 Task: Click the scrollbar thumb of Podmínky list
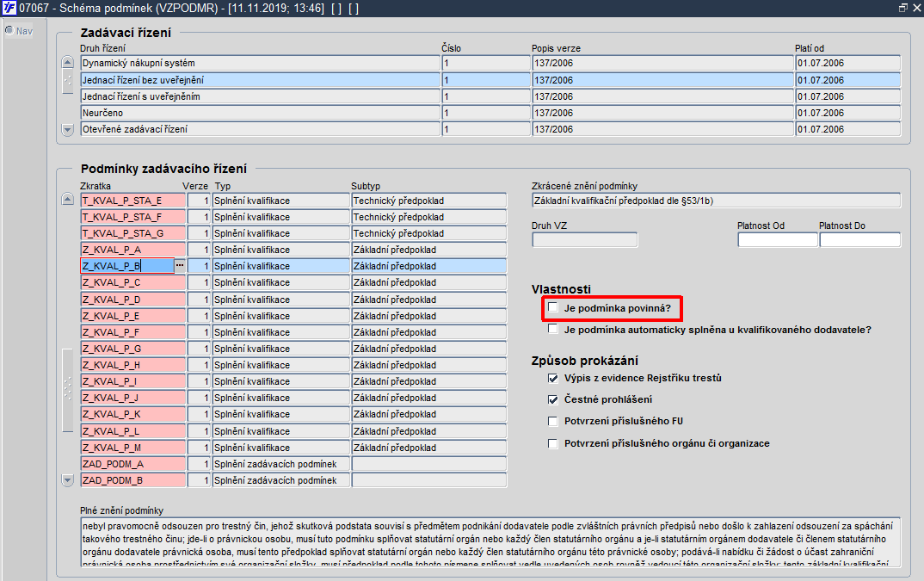[68, 390]
